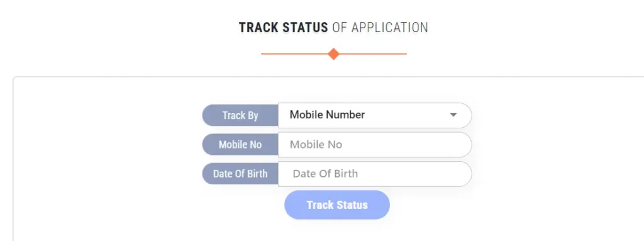This screenshot has height=241, width=644.
Task: Open the Track By dropdown
Action: (375, 115)
